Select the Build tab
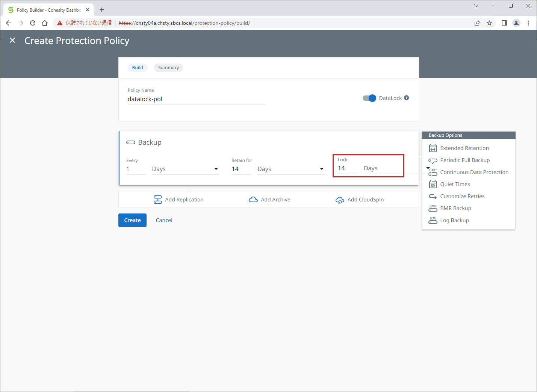Image resolution: width=537 pixels, height=392 pixels. coord(138,68)
